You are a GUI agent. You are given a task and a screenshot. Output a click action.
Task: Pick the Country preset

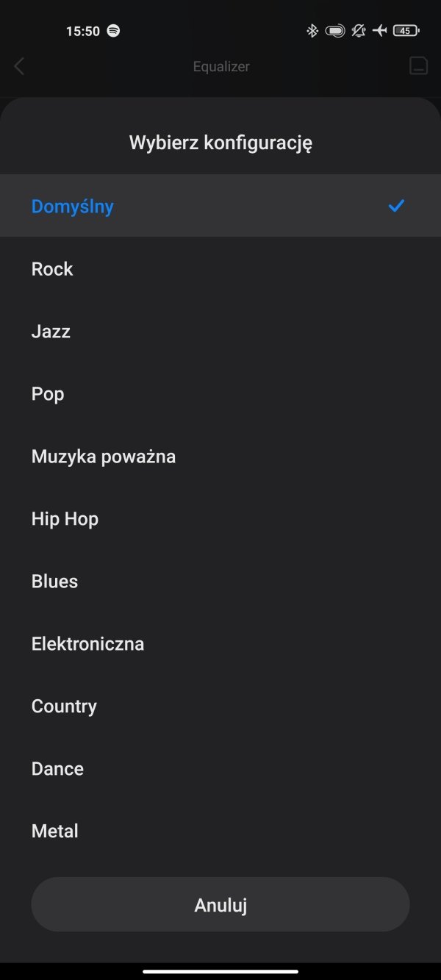(x=220, y=706)
